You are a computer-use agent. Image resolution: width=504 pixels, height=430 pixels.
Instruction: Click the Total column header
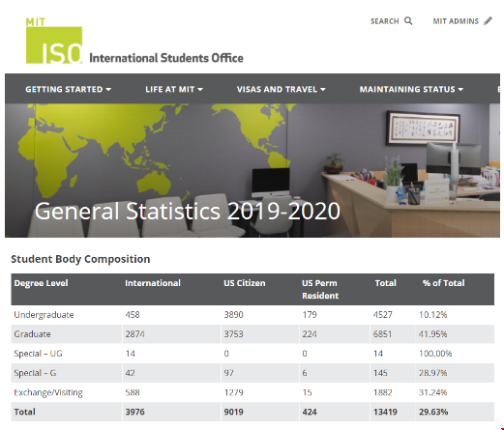click(386, 283)
